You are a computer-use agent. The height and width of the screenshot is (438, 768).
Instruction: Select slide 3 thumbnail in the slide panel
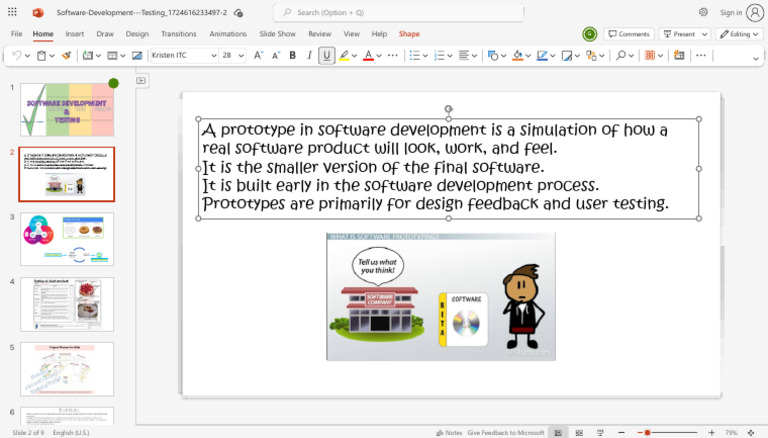[68, 239]
